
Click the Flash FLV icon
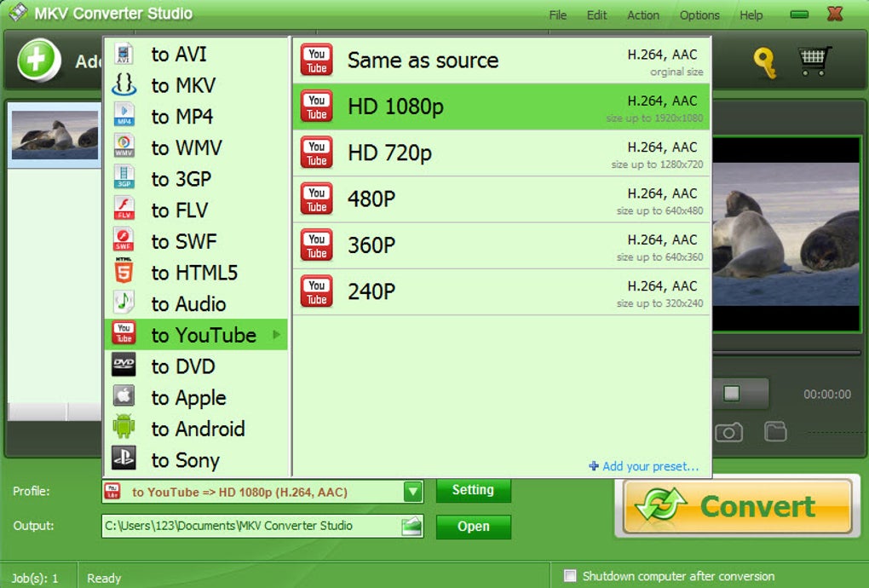pyautogui.click(x=124, y=209)
